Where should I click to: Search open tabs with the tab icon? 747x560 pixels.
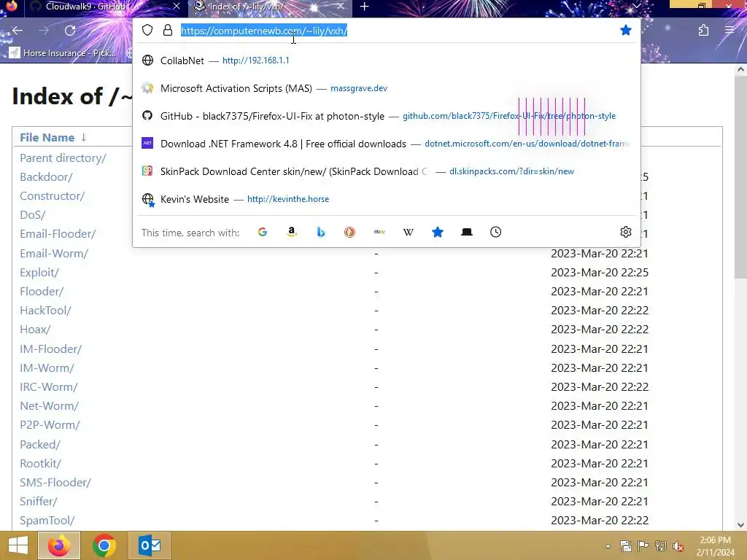coord(467,232)
